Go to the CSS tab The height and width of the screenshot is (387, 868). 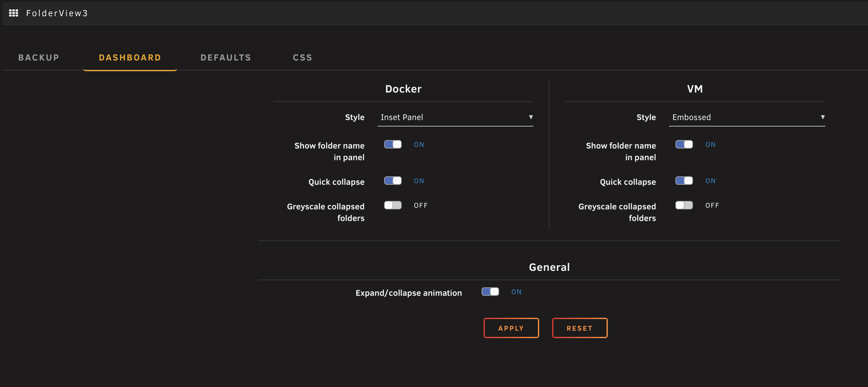[x=303, y=58]
